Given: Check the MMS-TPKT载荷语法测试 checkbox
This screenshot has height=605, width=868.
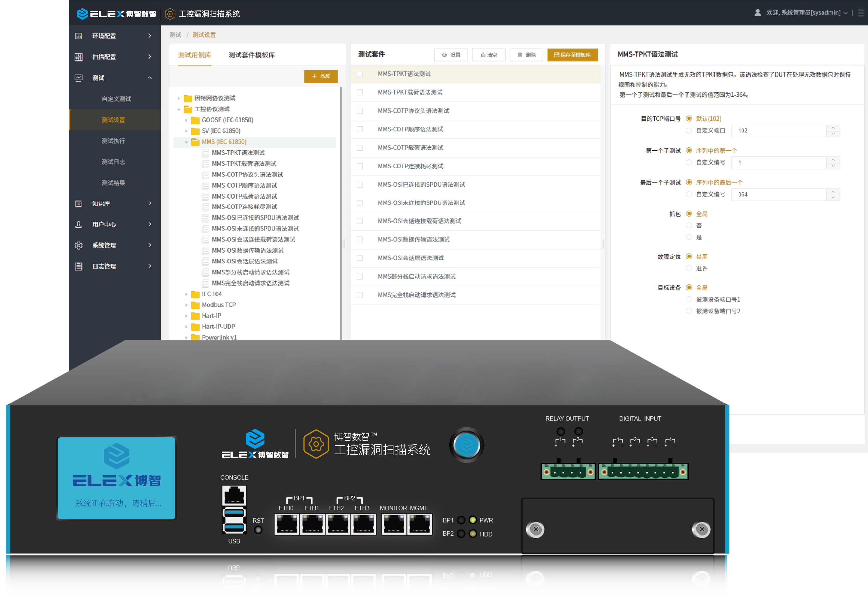Looking at the screenshot, I should pyautogui.click(x=360, y=93).
